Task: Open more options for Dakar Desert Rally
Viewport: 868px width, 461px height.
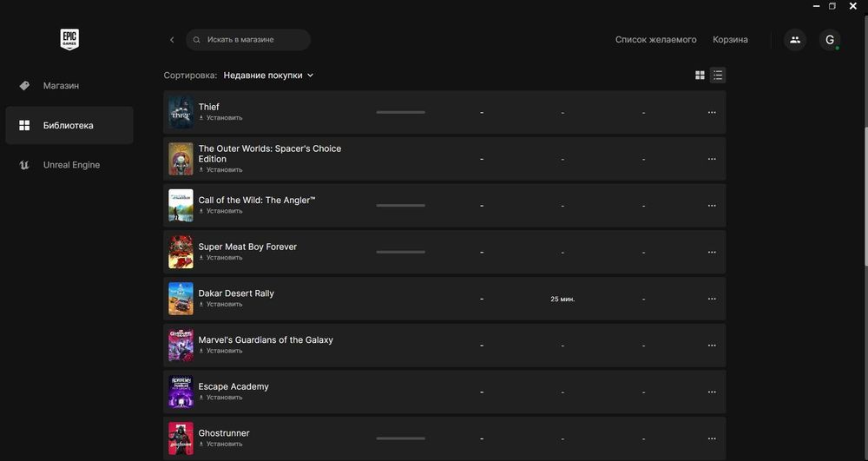Action: click(712, 299)
